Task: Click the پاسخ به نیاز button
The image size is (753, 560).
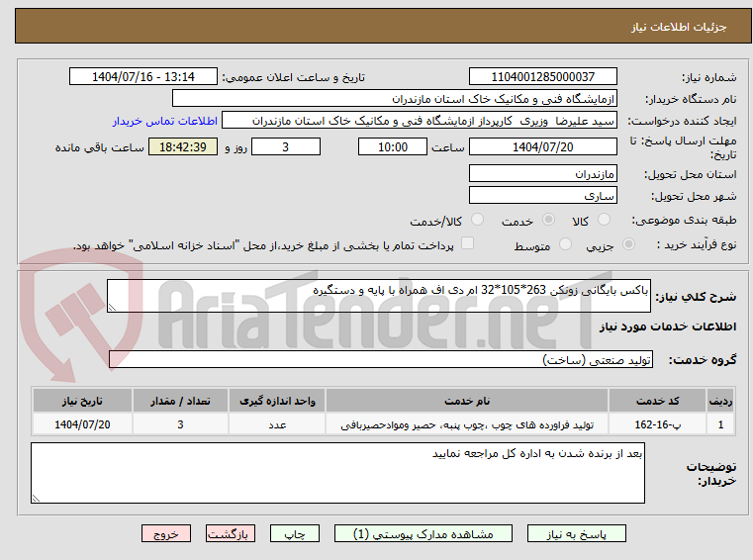Action: 576,533
